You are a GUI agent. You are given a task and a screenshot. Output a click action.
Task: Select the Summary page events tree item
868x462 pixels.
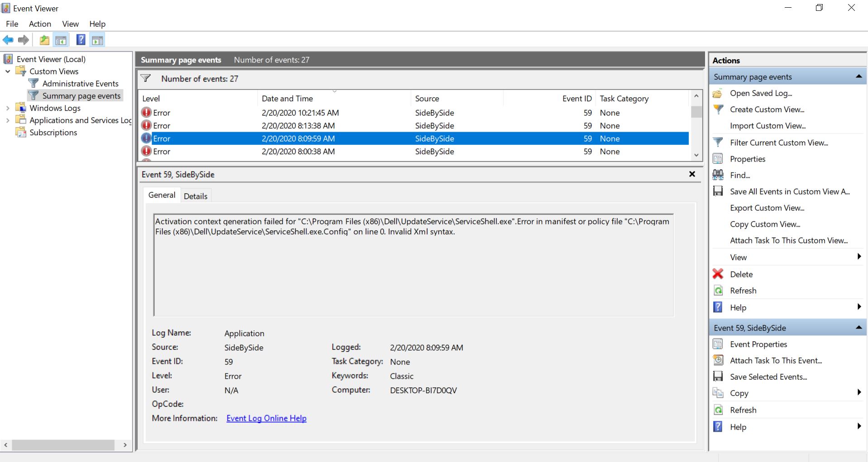pos(81,96)
